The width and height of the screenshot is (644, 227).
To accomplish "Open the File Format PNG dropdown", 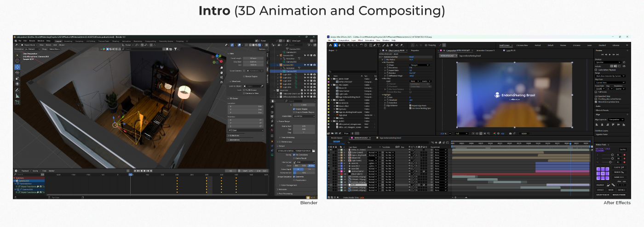I will tap(304, 162).
